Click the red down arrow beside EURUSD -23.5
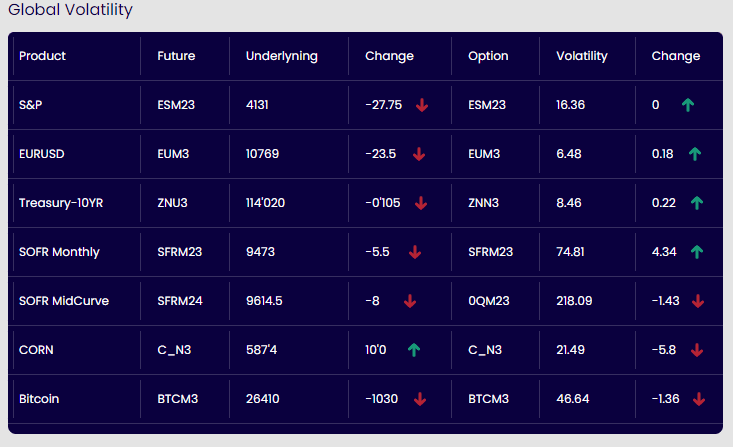 (419, 154)
